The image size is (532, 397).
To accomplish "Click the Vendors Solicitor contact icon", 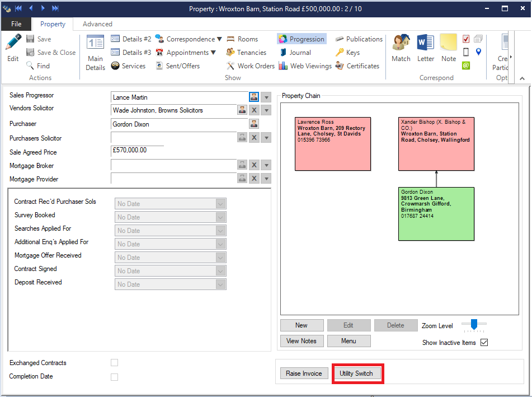I will (242, 110).
